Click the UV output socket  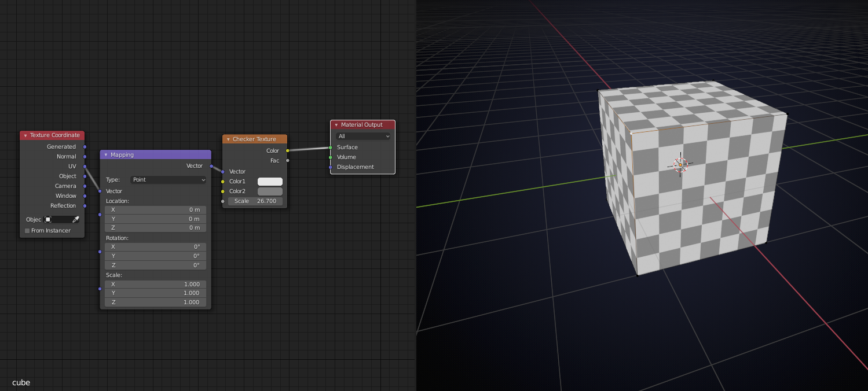[85, 166]
